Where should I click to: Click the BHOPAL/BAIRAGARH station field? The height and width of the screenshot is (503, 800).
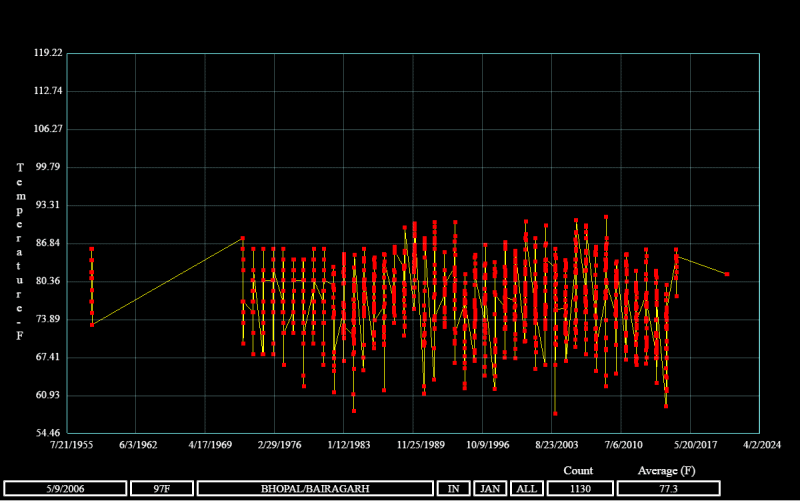pos(315,489)
